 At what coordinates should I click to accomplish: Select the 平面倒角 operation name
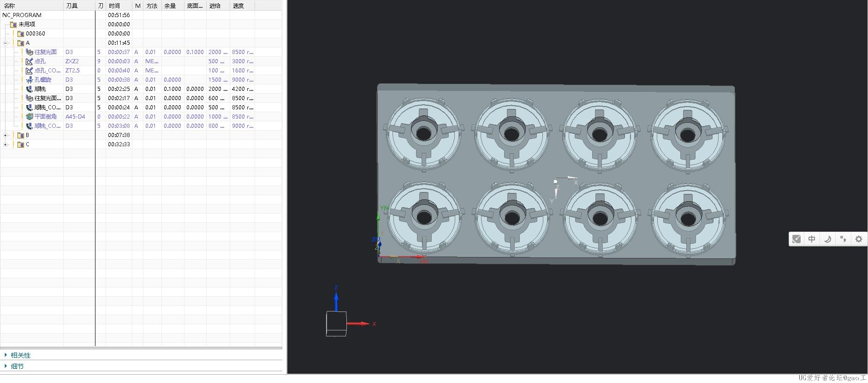click(x=46, y=117)
